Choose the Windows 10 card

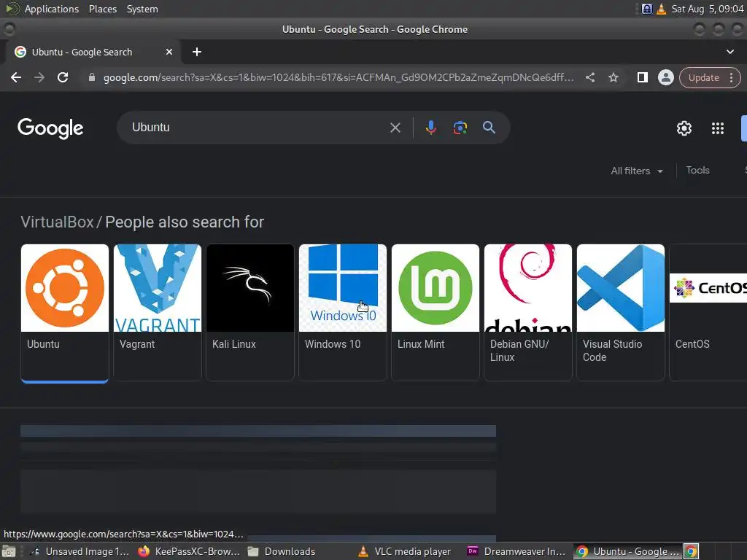point(343,313)
